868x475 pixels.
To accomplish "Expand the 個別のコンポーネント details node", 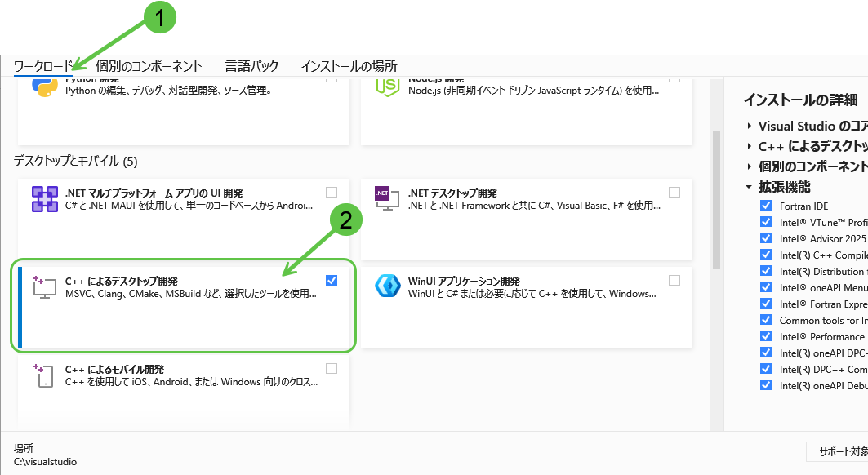I will [x=749, y=166].
